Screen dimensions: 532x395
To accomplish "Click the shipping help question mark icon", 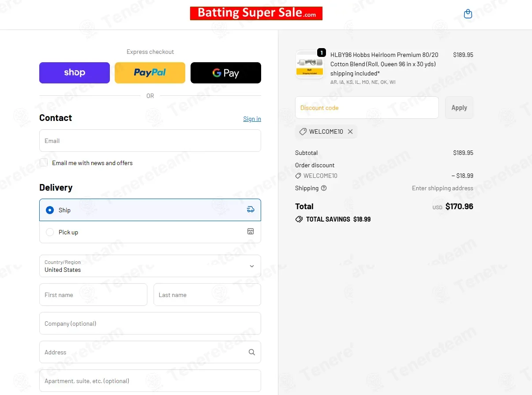I will coord(324,188).
